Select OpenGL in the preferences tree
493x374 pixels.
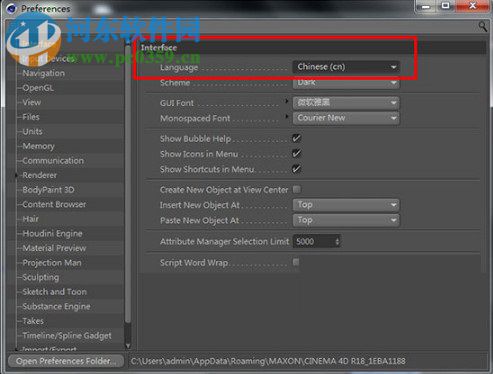38,88
